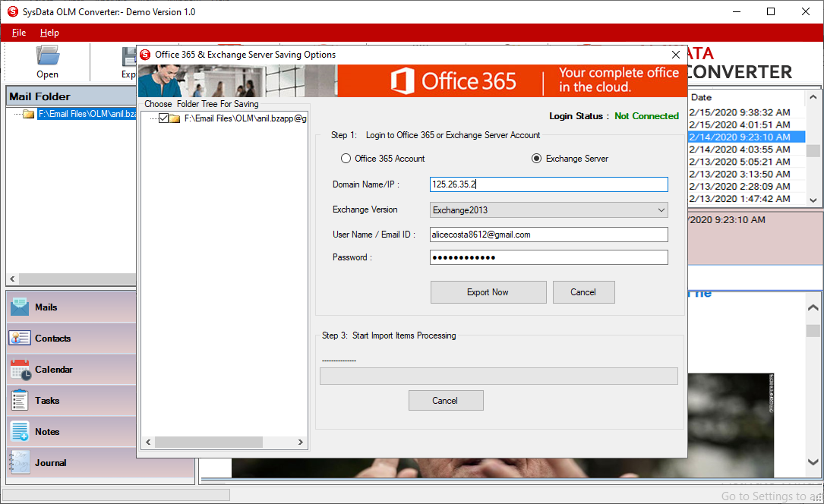Uncheck the OLM folder tree checkbox
The image size is (824, 504).
click(x=163, y=118)
